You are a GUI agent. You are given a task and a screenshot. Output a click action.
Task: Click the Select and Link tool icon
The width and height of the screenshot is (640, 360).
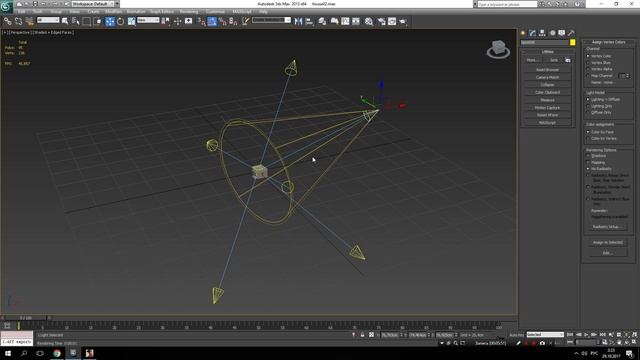tap(7, 21)
